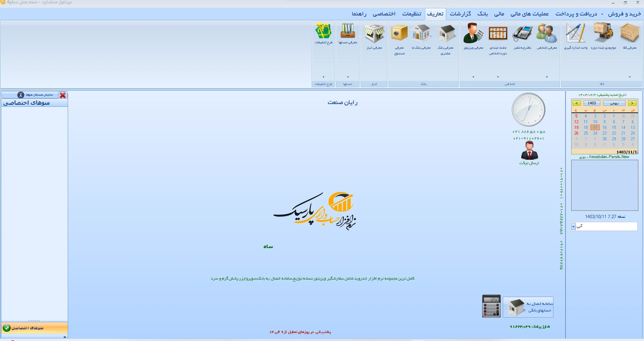Go to the next month with yellow > button
This screenshot has height=341, width=644.
632,103
